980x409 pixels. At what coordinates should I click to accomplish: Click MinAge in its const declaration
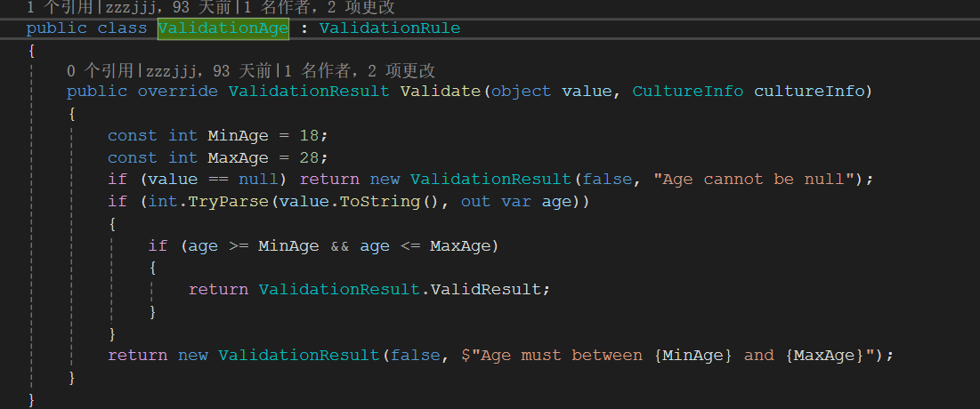click(x=239, y=135)
